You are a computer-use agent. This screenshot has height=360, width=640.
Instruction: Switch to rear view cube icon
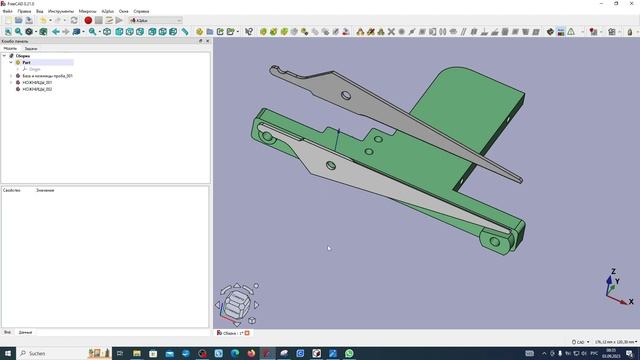click(x=152, y=32)
